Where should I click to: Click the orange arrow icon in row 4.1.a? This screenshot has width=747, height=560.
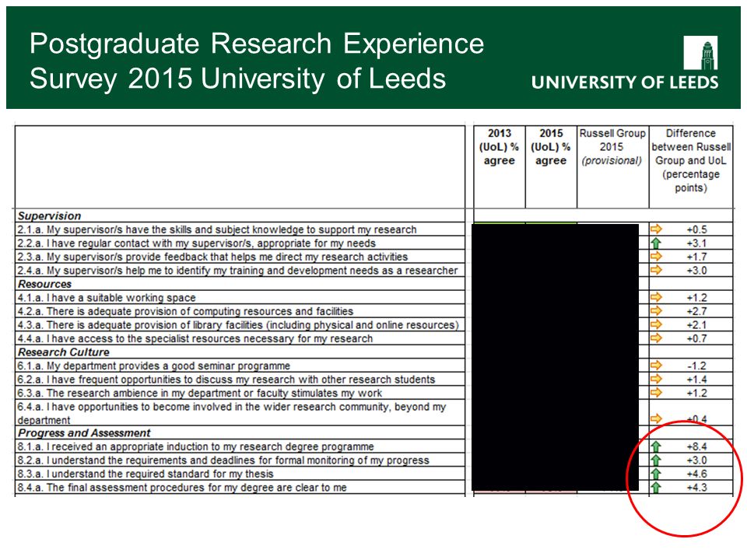656,297
